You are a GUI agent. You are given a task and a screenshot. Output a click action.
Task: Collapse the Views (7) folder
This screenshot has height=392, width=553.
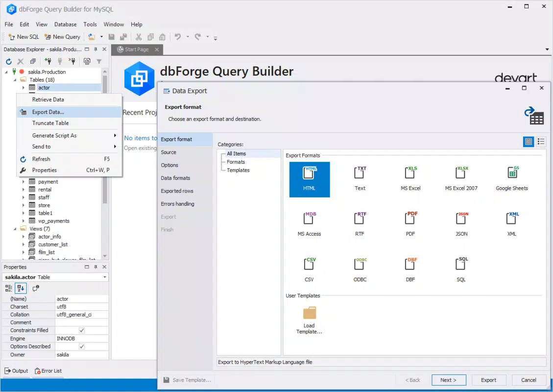15,229
